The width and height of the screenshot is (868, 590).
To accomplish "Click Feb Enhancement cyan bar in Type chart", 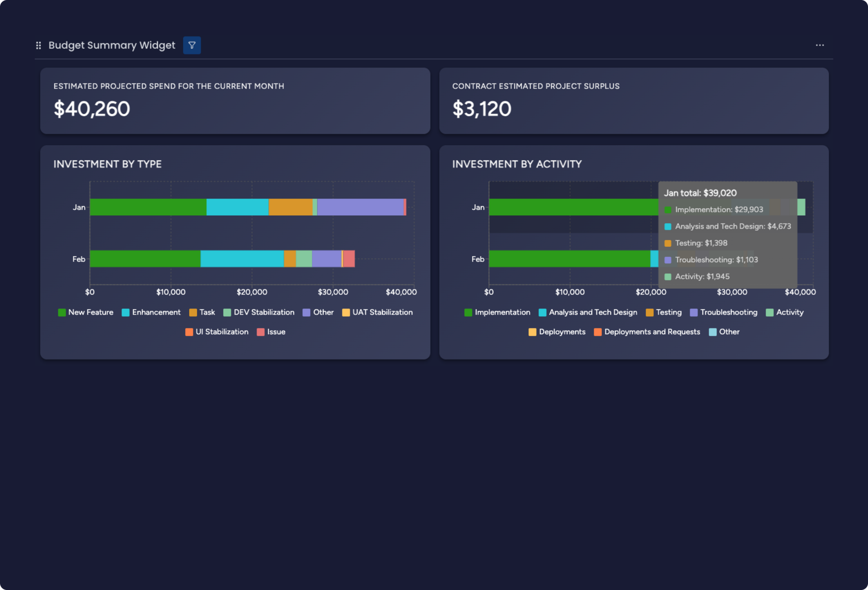I will click(x=242, y=259).
